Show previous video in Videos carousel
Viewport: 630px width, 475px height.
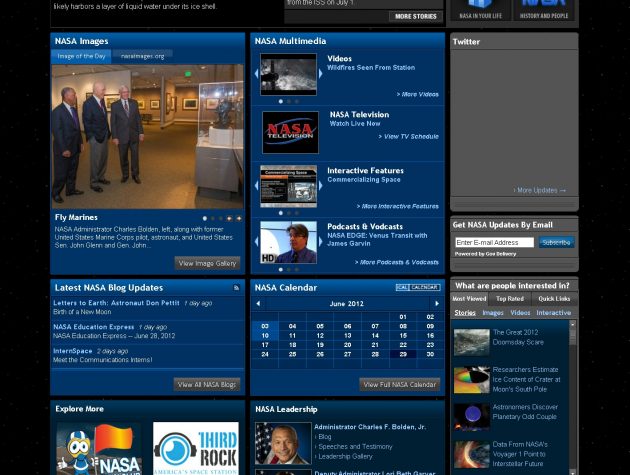[x=256, y=74]
